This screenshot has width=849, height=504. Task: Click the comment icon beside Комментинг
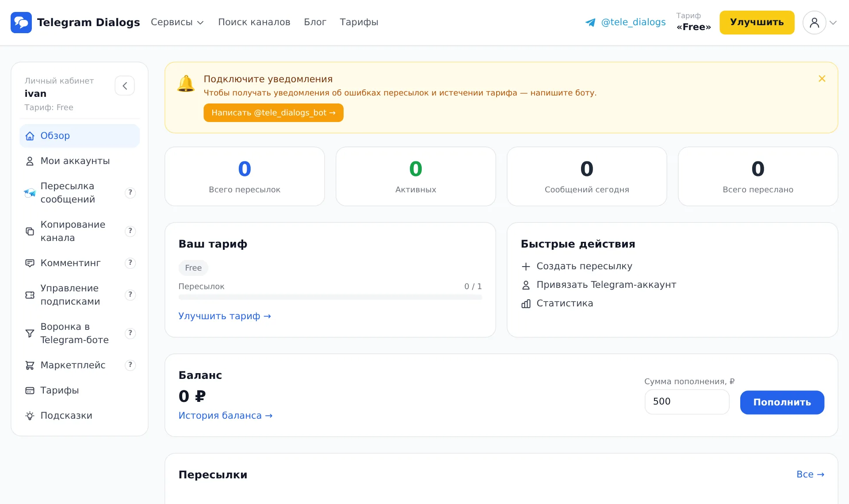click(x=30, y=263)
